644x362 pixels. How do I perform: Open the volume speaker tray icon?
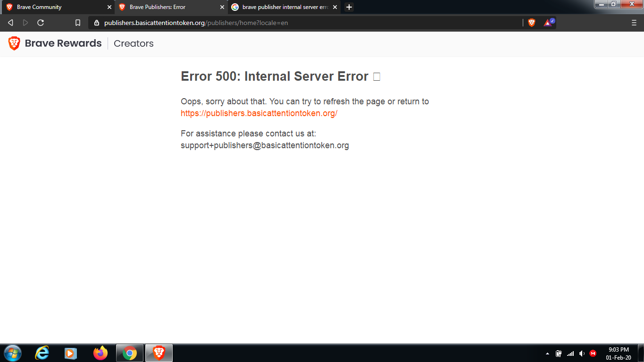click(x=582, y=354)
